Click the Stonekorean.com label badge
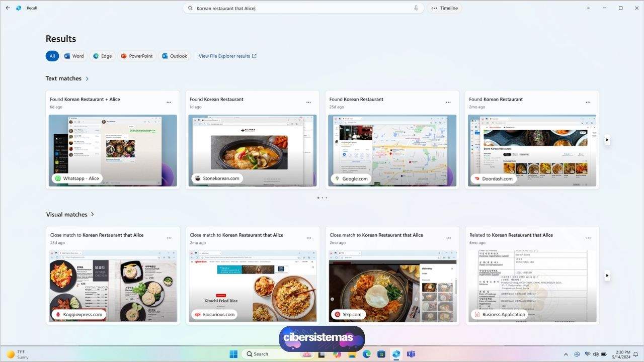The image size is (644, 362). (217, 178)
